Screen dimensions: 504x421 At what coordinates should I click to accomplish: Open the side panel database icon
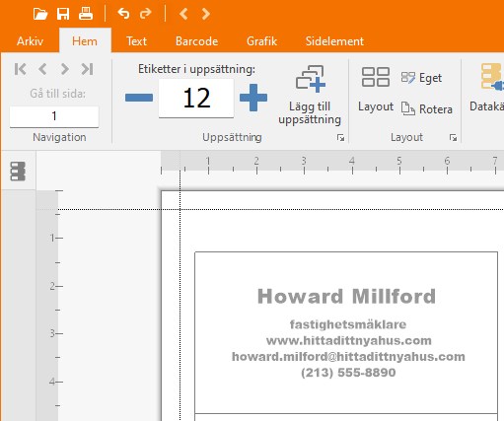[x=18, y=171]
